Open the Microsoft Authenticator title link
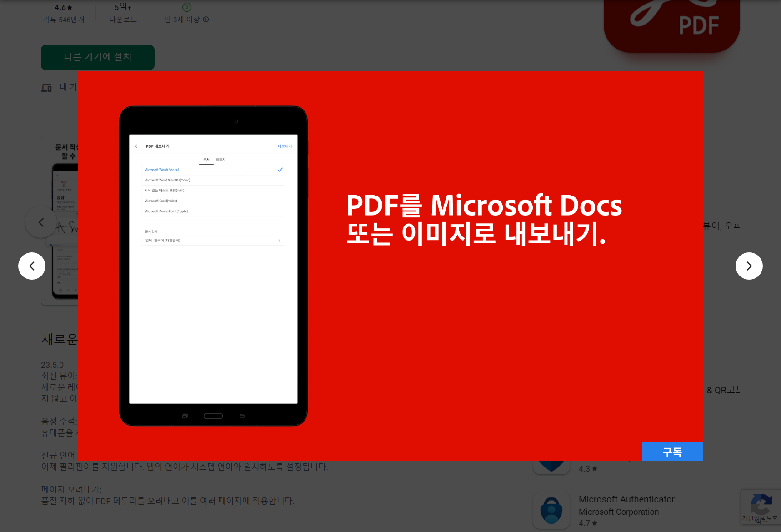This screenshot has height=532, width=781. point(626,499)
